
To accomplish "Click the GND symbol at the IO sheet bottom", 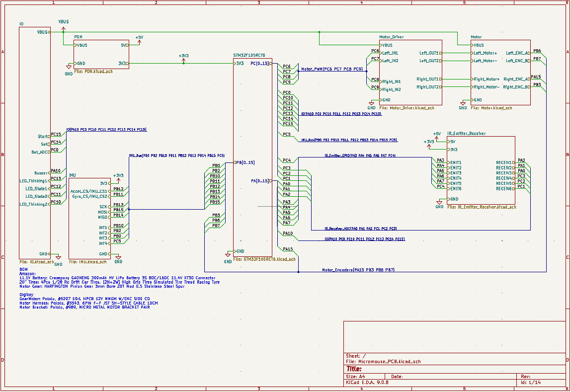I will [x=58, y=259].
